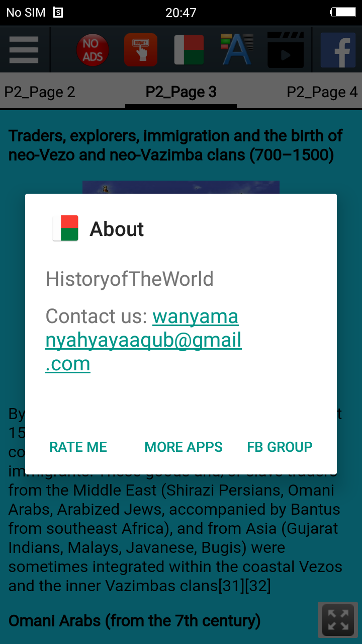Tap the Donate hand icon
The width and height of the screenshot is (362, 644).
pos(141,50)
